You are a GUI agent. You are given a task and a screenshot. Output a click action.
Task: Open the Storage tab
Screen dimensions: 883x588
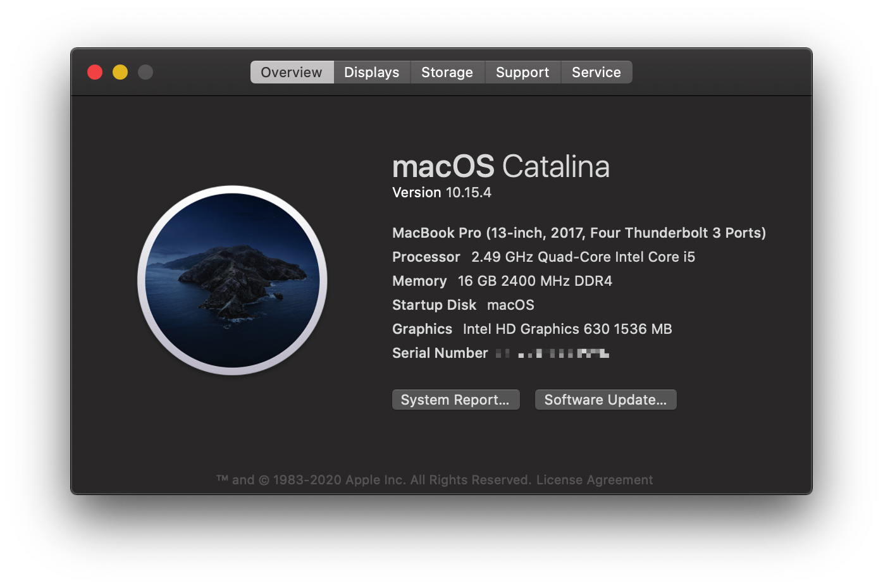click(x=447, y=72)
